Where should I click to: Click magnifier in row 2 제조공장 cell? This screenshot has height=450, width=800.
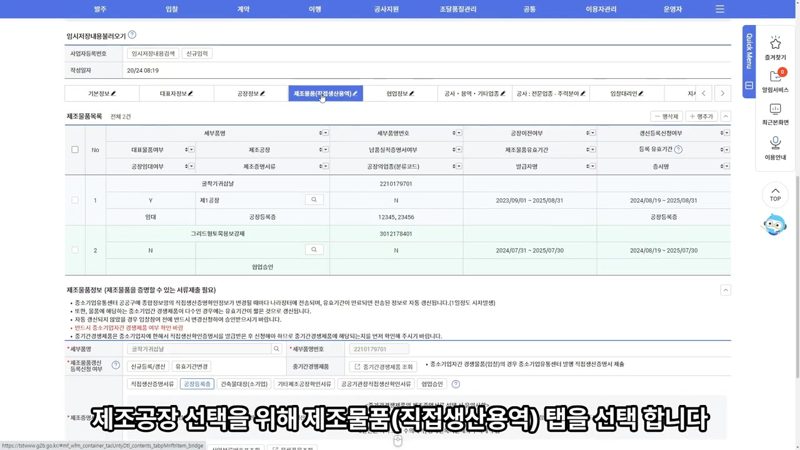pos(314,249)
